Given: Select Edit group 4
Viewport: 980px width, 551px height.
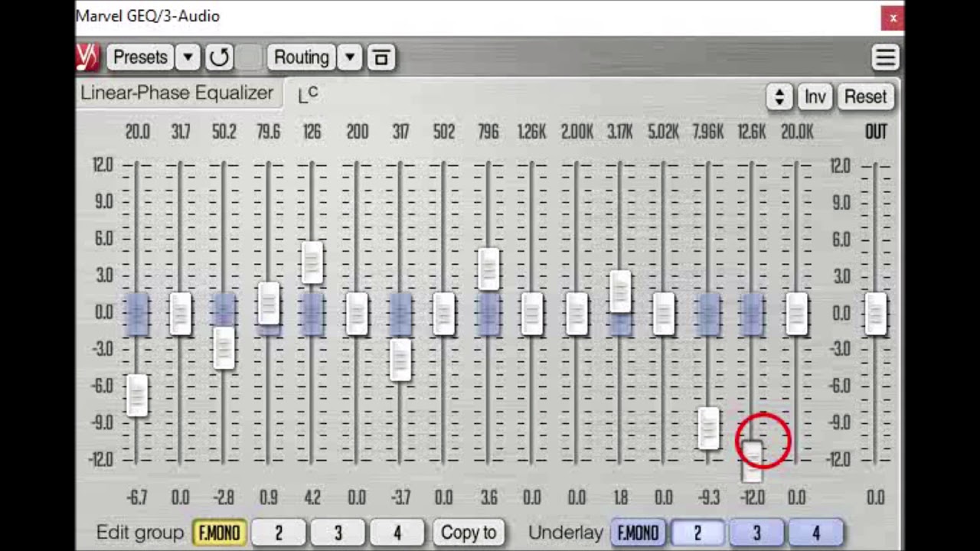Looking at the screenshot, I should pyautogui.click(x=397, y=533).
